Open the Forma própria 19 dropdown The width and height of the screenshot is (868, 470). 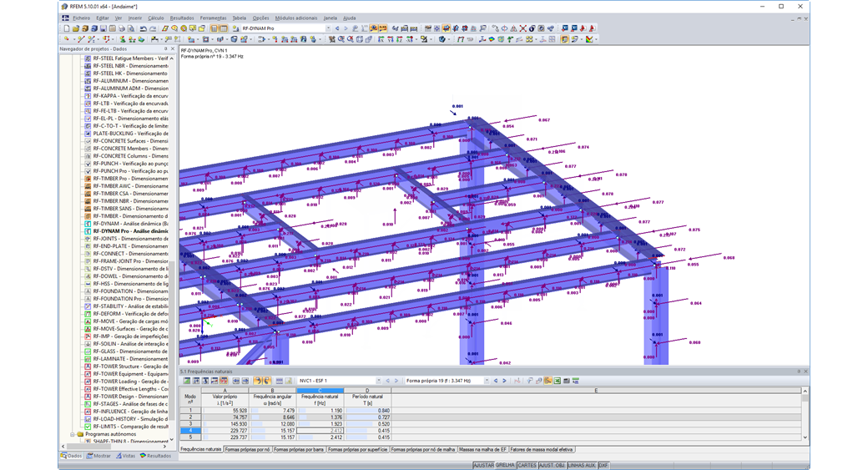[x=487, y=381]
